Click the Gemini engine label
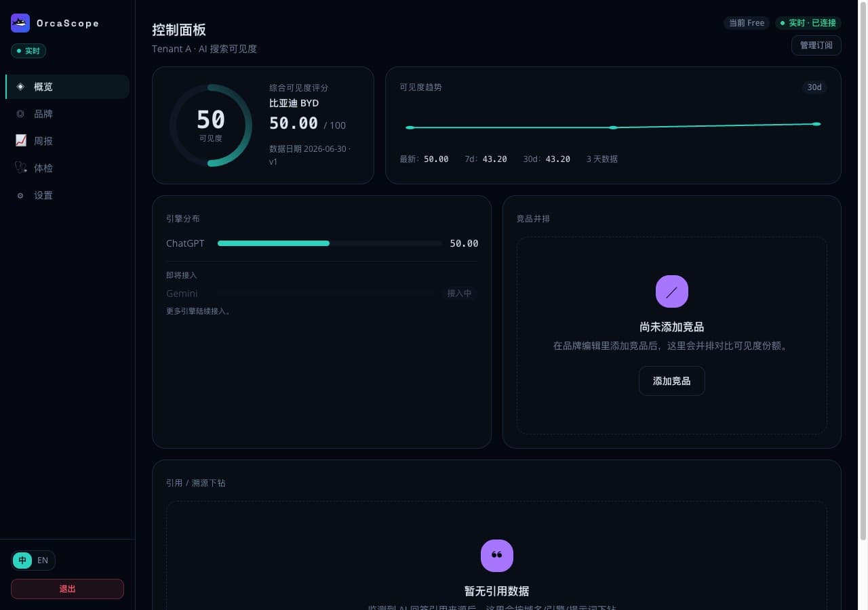This screenshot has height=610, width=868. tap(182, 293)
